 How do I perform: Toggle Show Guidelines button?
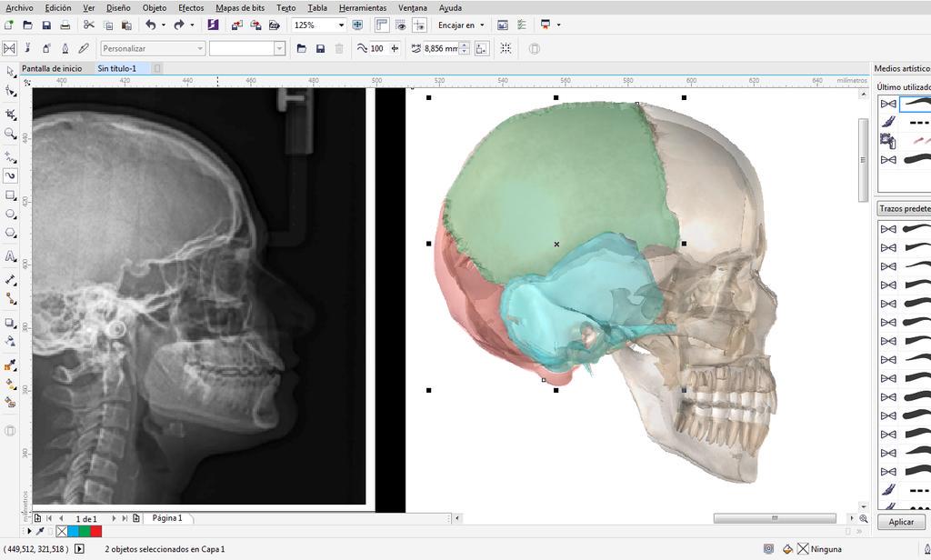click(420, 25)
